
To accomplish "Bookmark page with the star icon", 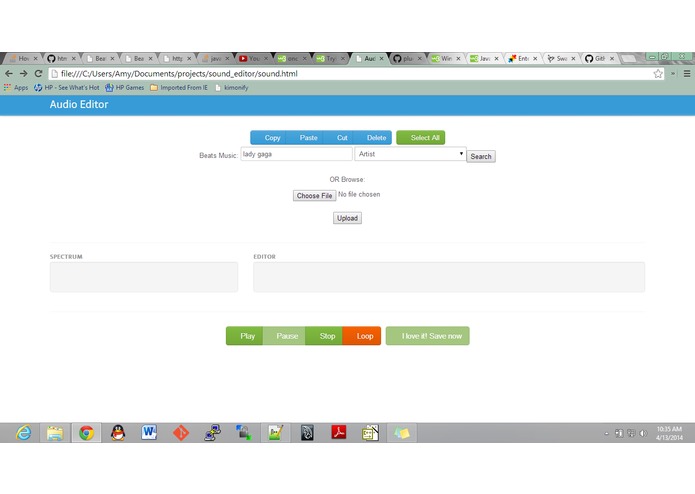I will point(658,74).
